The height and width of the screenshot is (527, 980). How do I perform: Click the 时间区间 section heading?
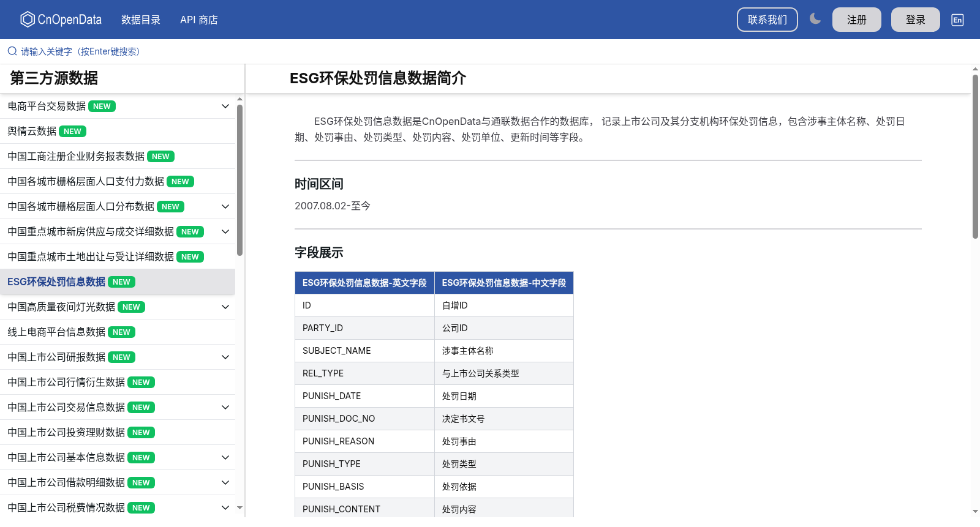(319, 184)
